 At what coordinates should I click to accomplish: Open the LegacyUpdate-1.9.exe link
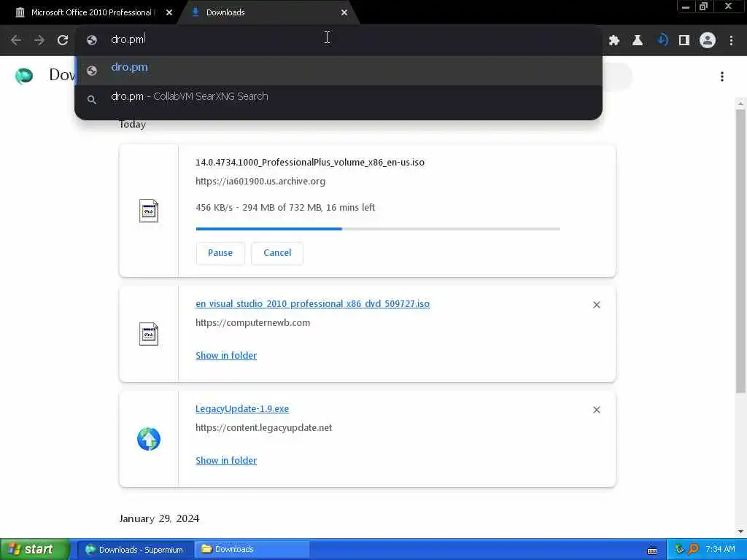[242, 409]
